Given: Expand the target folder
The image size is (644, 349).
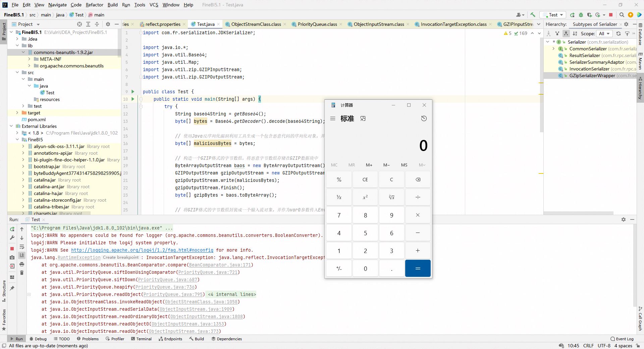Looking at the screenshot, I should click(x=17, y=113).
